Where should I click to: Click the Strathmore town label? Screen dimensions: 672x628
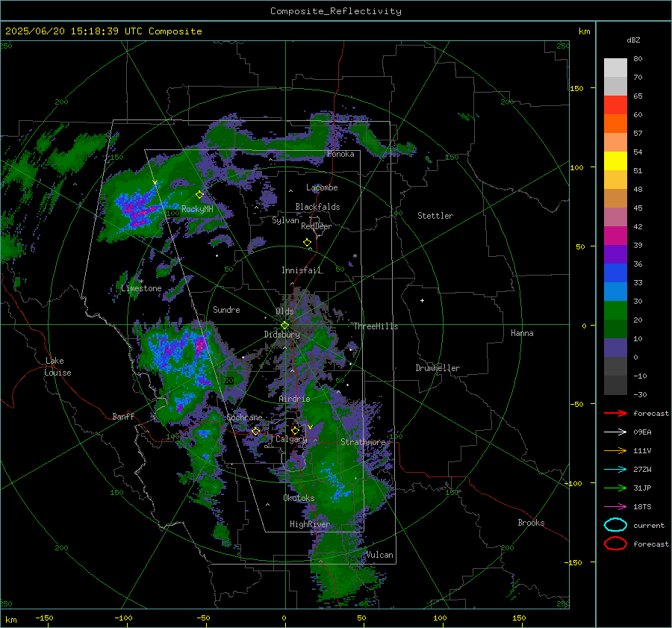[363, 442]
